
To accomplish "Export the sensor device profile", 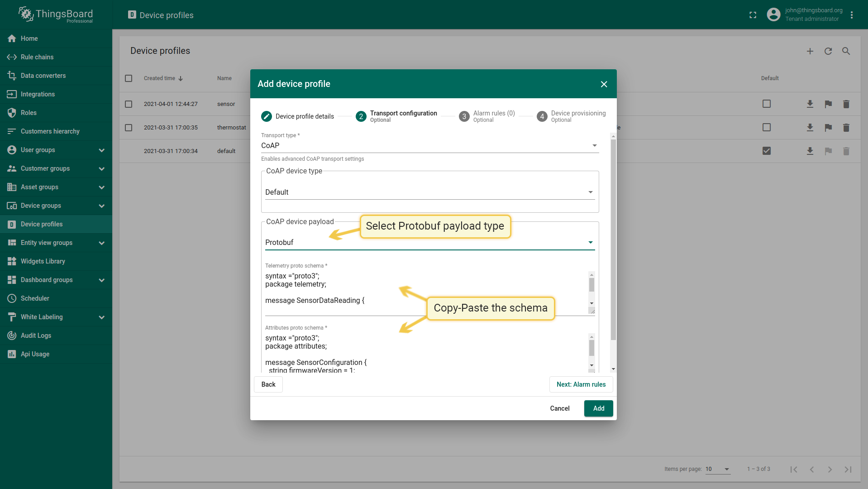I will point(810,104).
